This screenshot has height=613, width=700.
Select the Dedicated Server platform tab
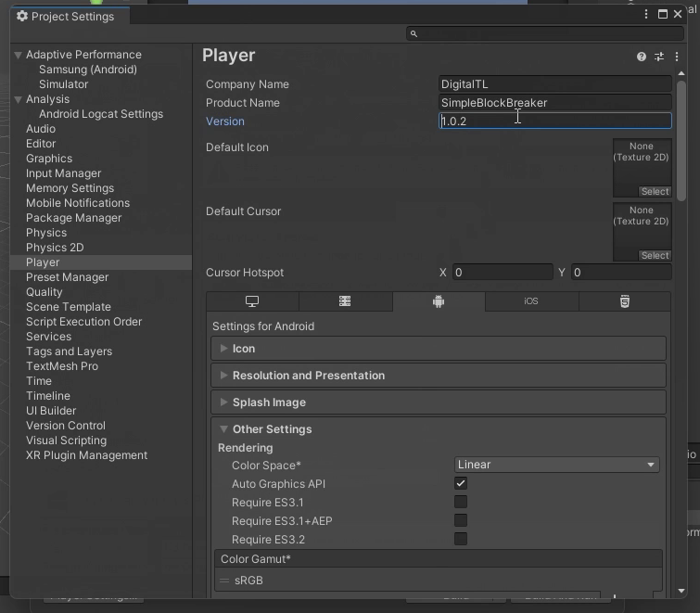point(345,301)
